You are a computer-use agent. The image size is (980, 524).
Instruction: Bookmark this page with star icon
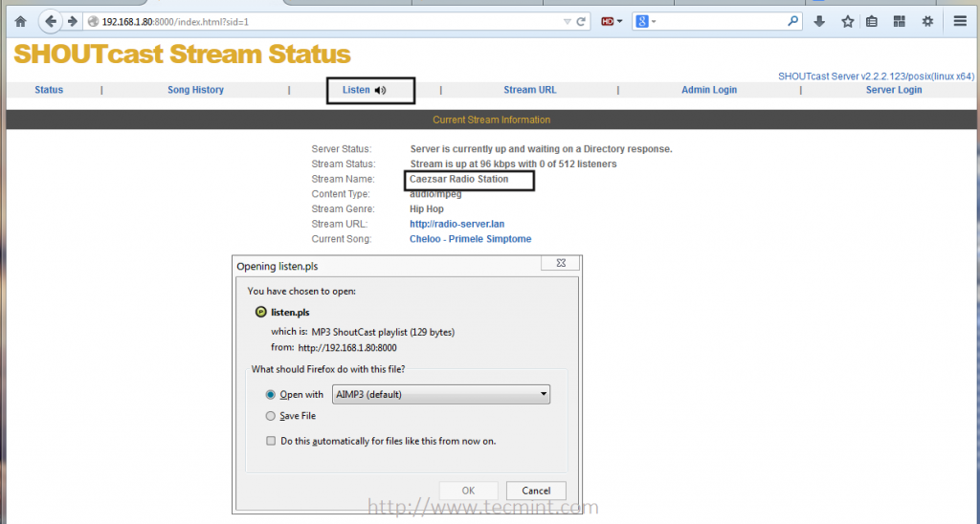pos(848,22)
